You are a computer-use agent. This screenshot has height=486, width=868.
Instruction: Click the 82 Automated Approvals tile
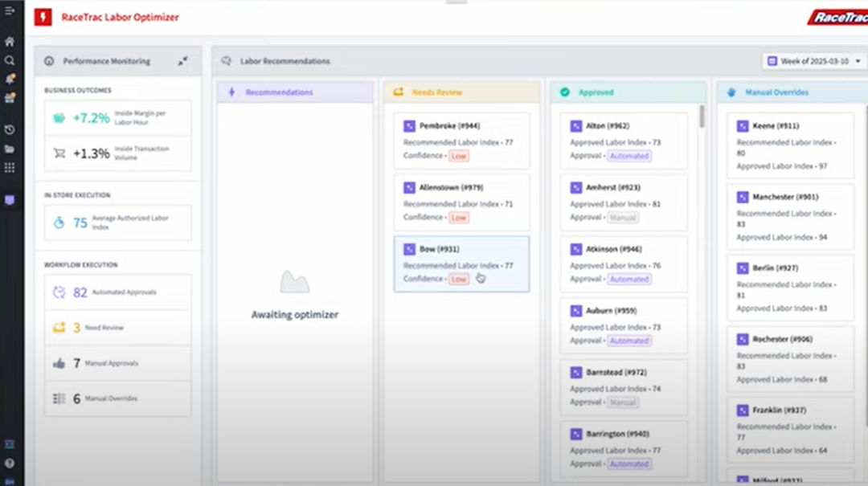118,292
